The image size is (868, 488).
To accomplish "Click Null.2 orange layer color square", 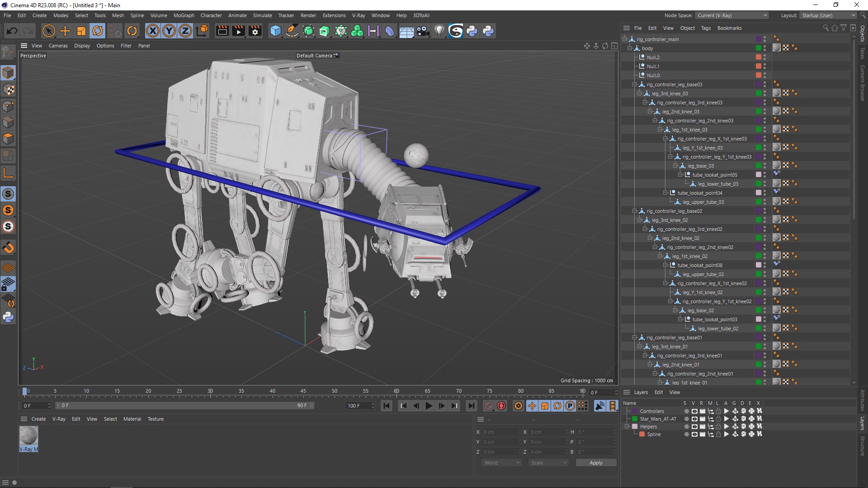I will point(758,57).
